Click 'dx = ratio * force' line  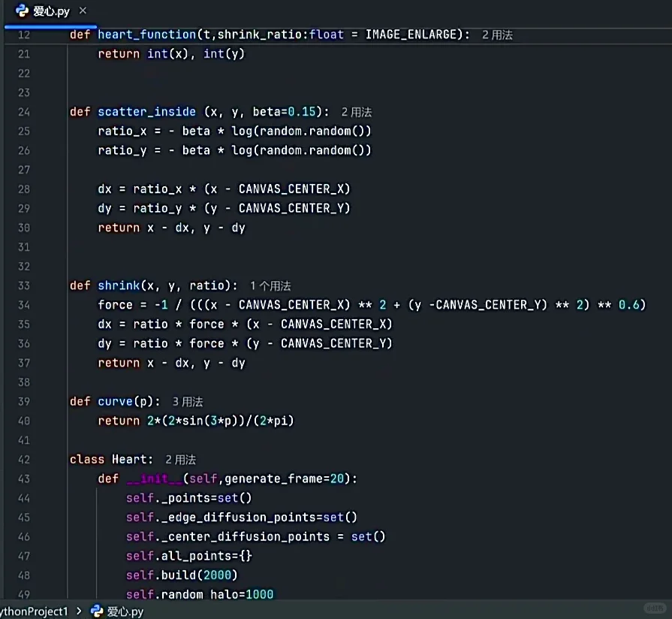(245, 324)
